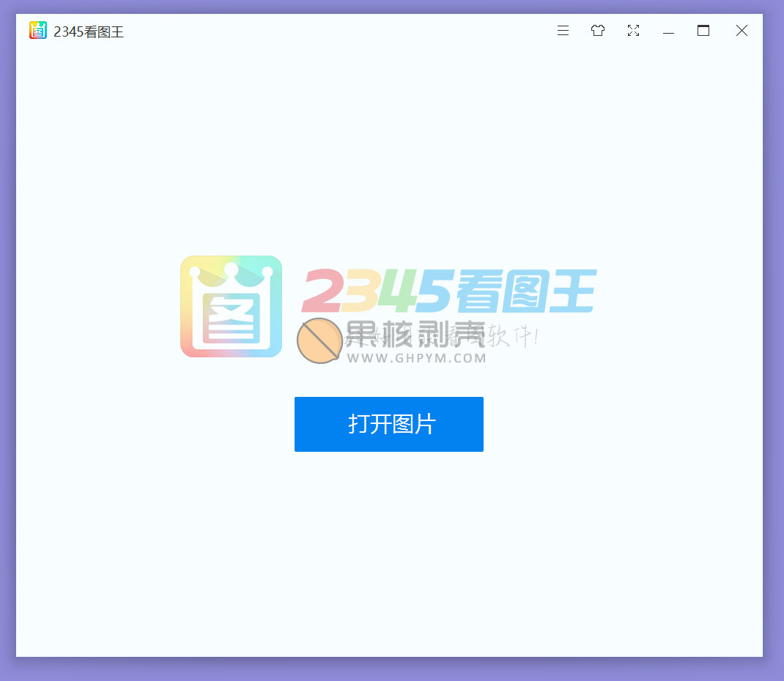Image resolution: width=784 pixels, height=681 pixels.
Task: Enter fullscreen with the expand arrows icon
Action: pyautogui.click(x=633, y=31)
